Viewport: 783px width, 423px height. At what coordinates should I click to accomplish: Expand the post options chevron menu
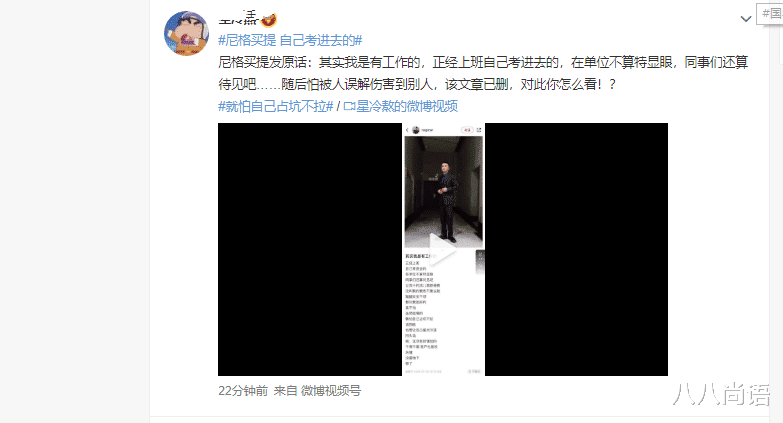(x=746, y=19)
